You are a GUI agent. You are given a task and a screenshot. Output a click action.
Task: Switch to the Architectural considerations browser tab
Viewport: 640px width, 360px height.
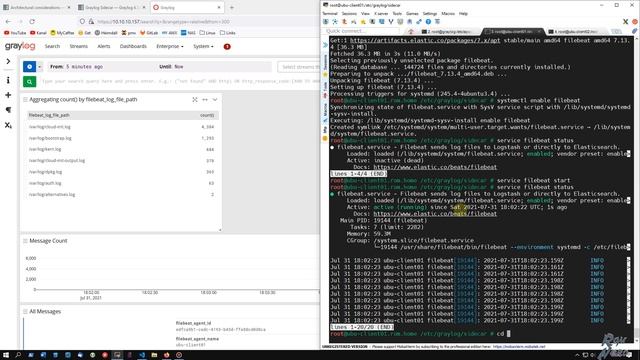36,7
